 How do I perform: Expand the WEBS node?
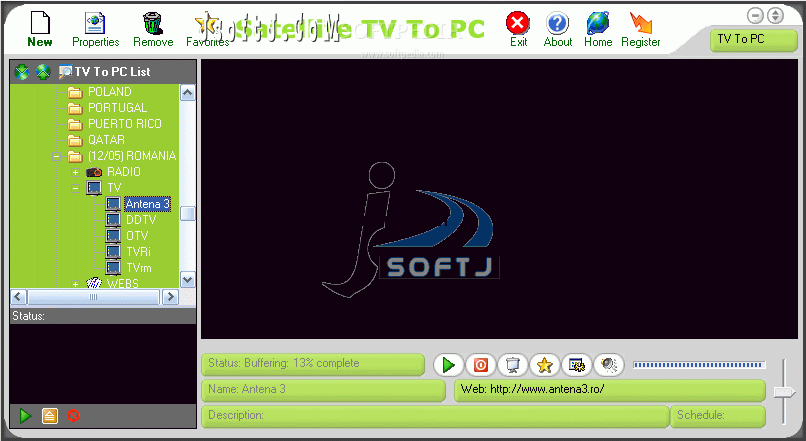click(76, 283)
